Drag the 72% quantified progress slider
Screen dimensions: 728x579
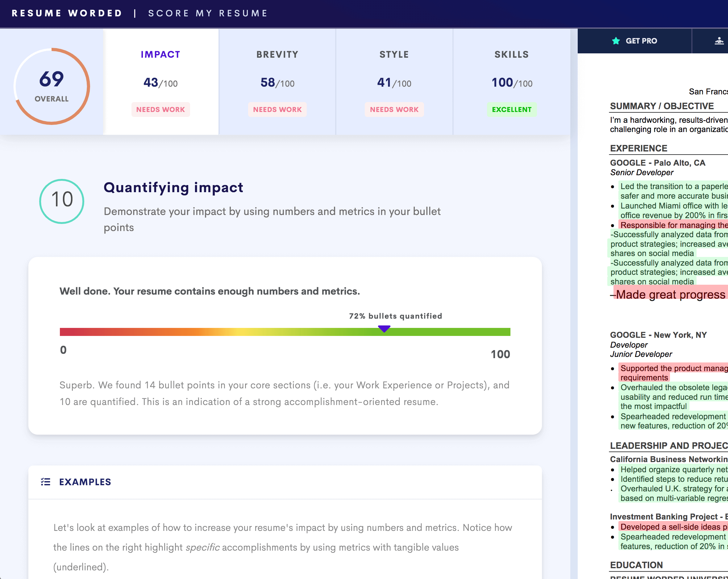click(x=385, y=330)
